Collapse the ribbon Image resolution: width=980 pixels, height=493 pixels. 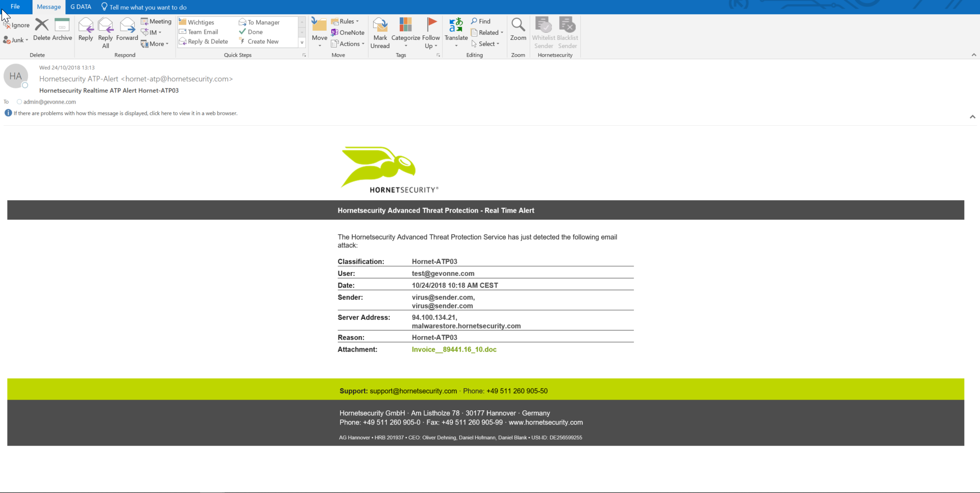click(x=974, y=55)
